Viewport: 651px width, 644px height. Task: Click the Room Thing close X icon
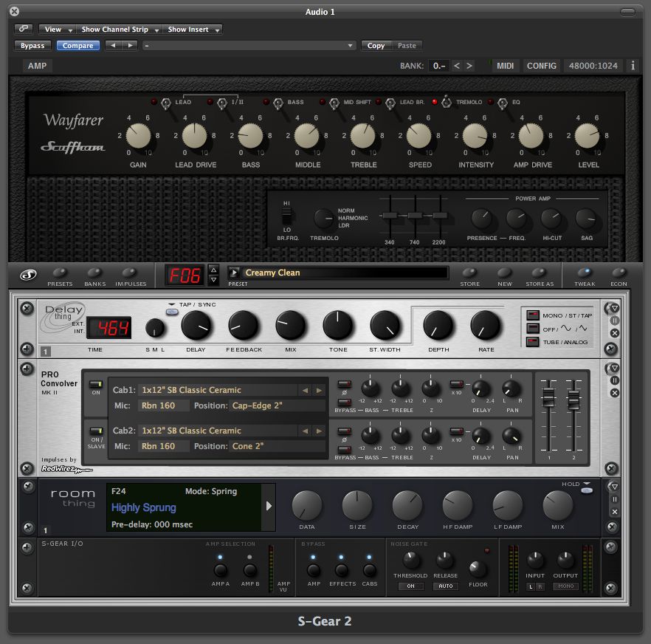(x=615, y=512)
